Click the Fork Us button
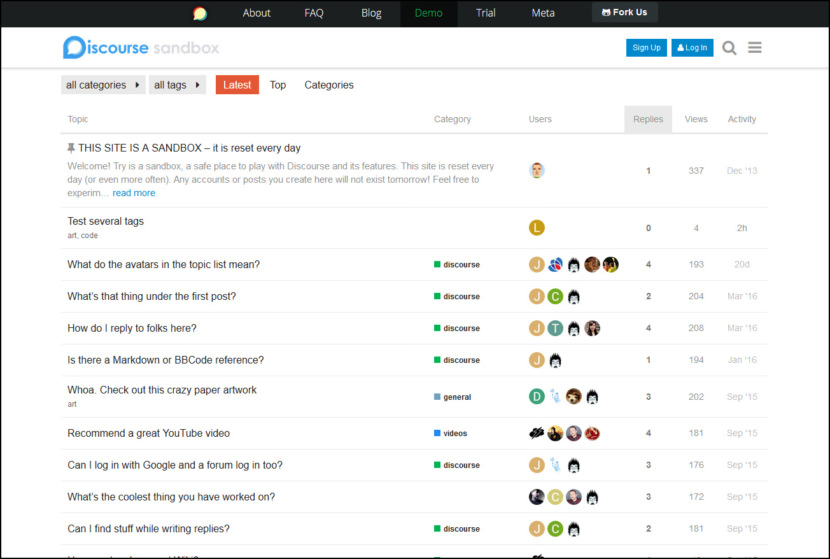830x559 pixels. point(624,13)
